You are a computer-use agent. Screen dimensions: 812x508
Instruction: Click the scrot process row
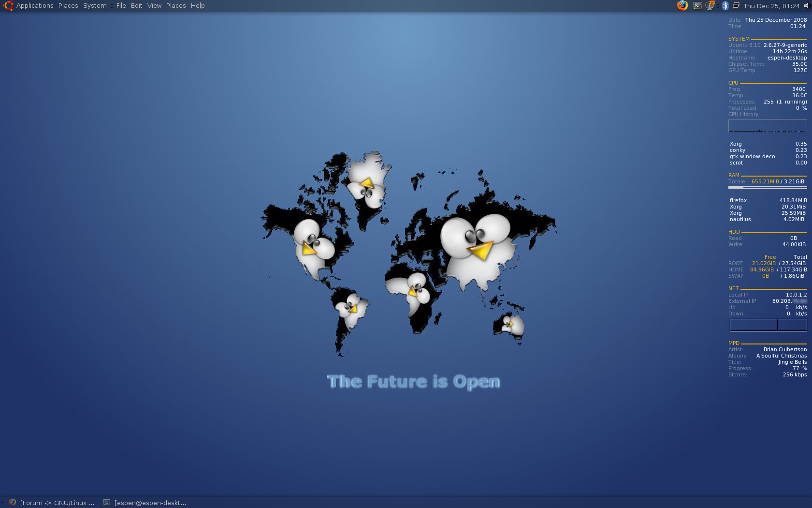pyautogui.click(x=768, y=163)
